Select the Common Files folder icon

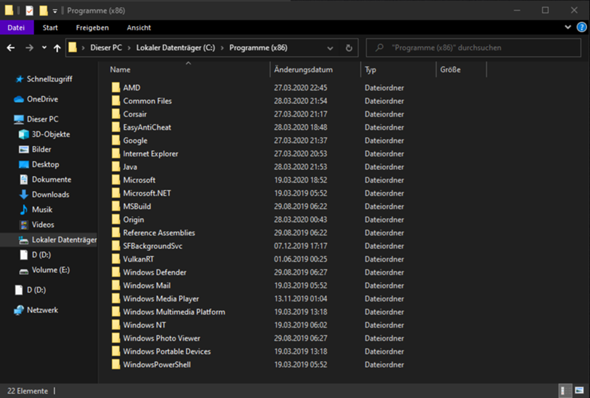[x=116, y=100]
